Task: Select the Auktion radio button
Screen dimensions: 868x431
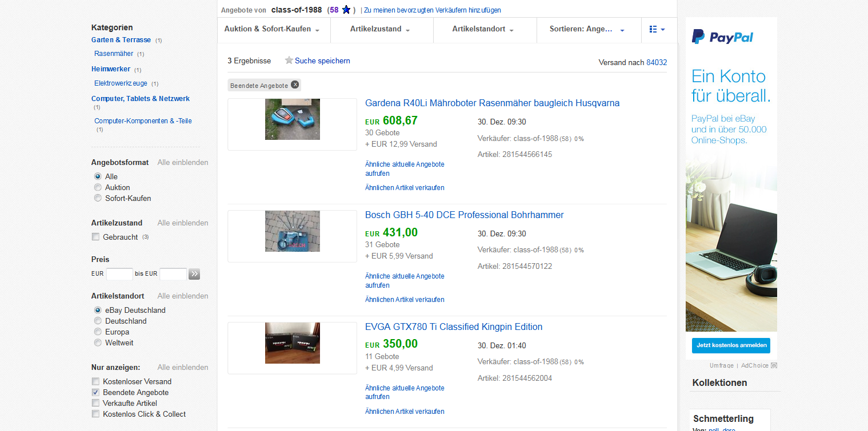Action: pyautogui.click(x=98, y=187)
